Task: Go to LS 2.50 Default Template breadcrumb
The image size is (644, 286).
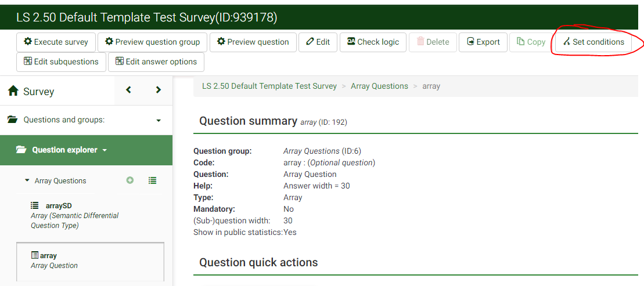Action: pos(269,86)
